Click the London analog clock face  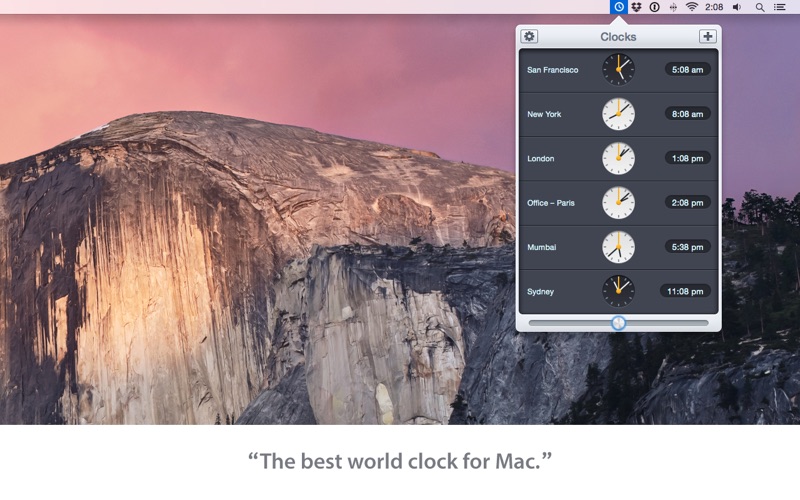pyautogui.click(x=618, y=158)
